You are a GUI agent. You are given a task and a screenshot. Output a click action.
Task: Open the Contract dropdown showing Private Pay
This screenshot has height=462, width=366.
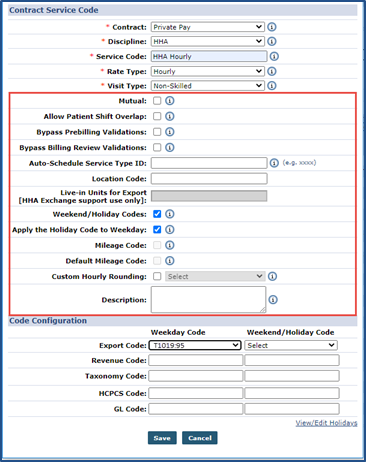[208, 27]
